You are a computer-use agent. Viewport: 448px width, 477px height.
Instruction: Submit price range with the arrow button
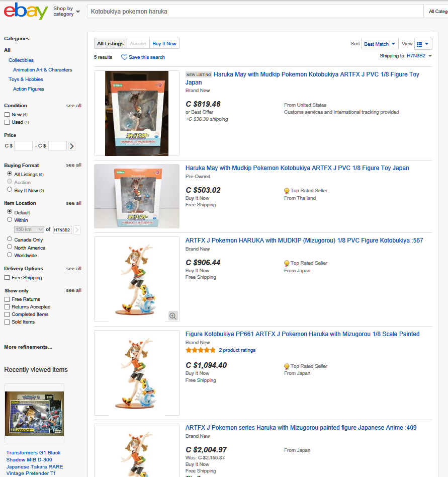72,146
